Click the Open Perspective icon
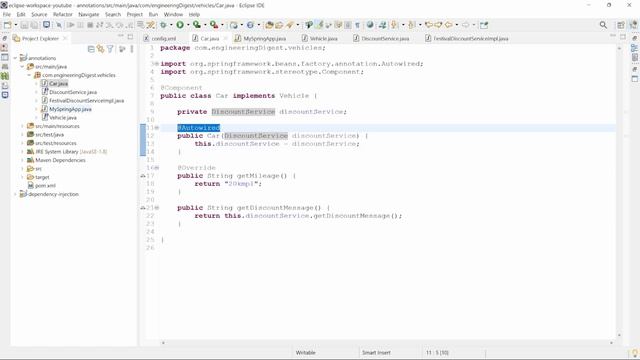Image resolution: width=640 pixels, height=360 pixels. (x=621, y=25)
